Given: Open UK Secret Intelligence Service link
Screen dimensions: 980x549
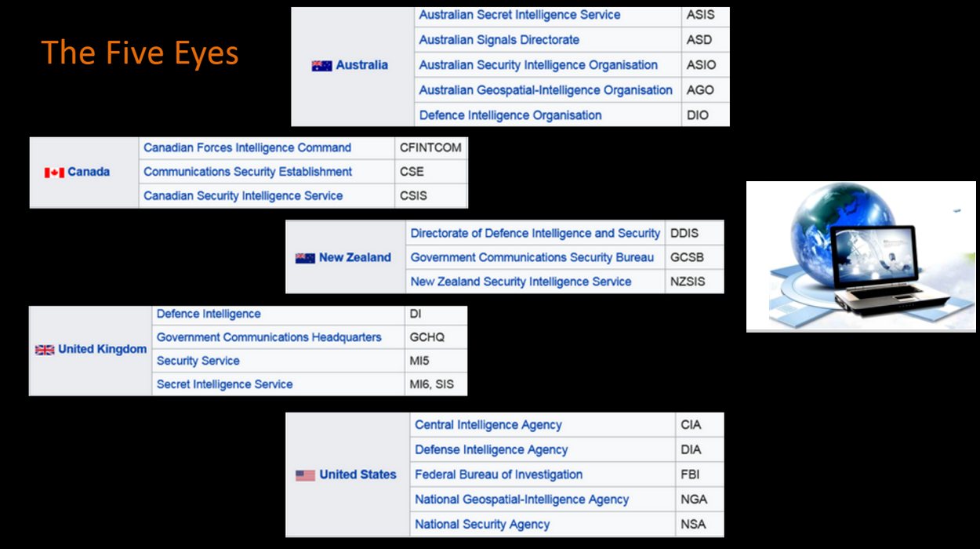Looking at the screenshot, I should pos(225,384).
